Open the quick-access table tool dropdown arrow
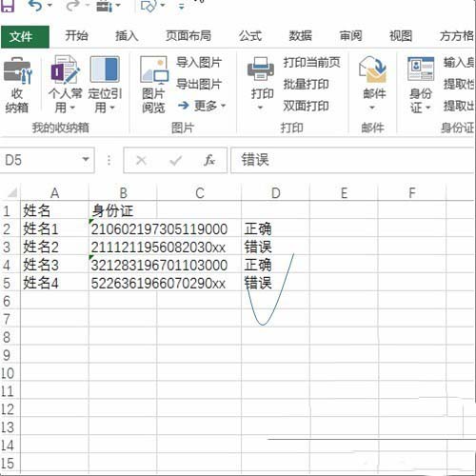Image resolution: width=476 pixels, height=476 pixels. click(x=118, y=6)
